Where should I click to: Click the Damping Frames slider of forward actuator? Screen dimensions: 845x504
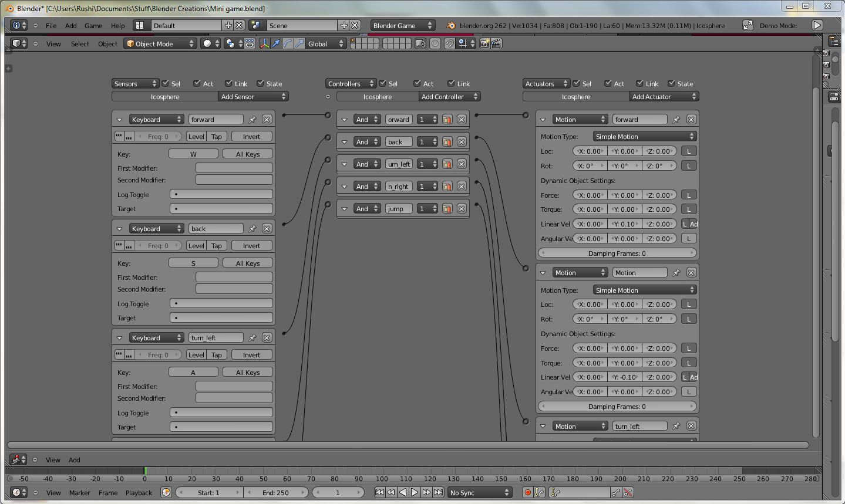(617, 253)
